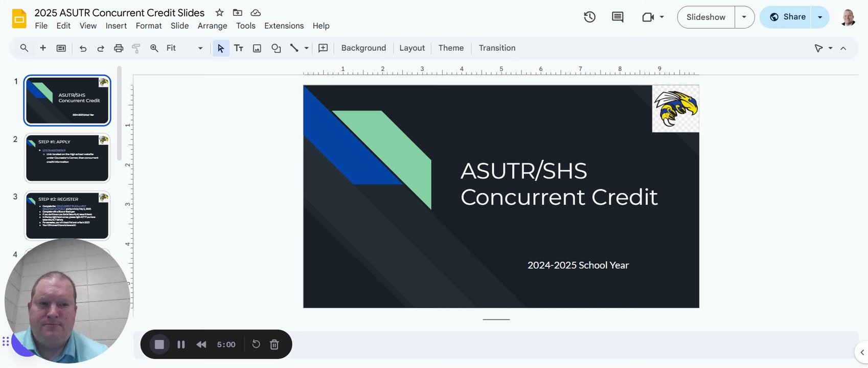Open the Insert menu
The height and width of the screenshot is (368, 868).
(116, 26)
